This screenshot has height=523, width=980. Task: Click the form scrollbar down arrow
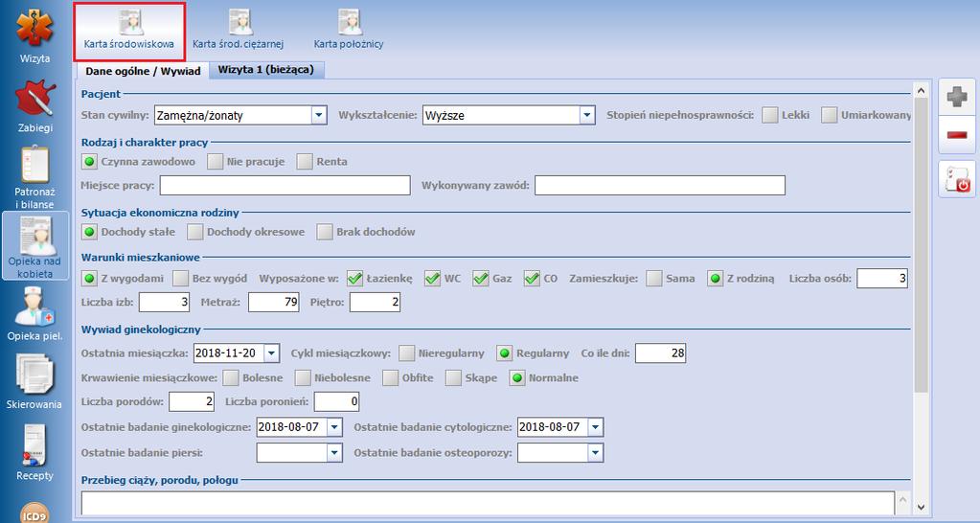[x=921, y=506]
